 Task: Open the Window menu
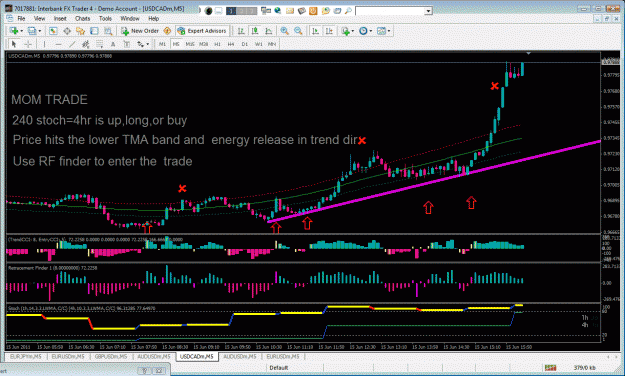point(130,18)
